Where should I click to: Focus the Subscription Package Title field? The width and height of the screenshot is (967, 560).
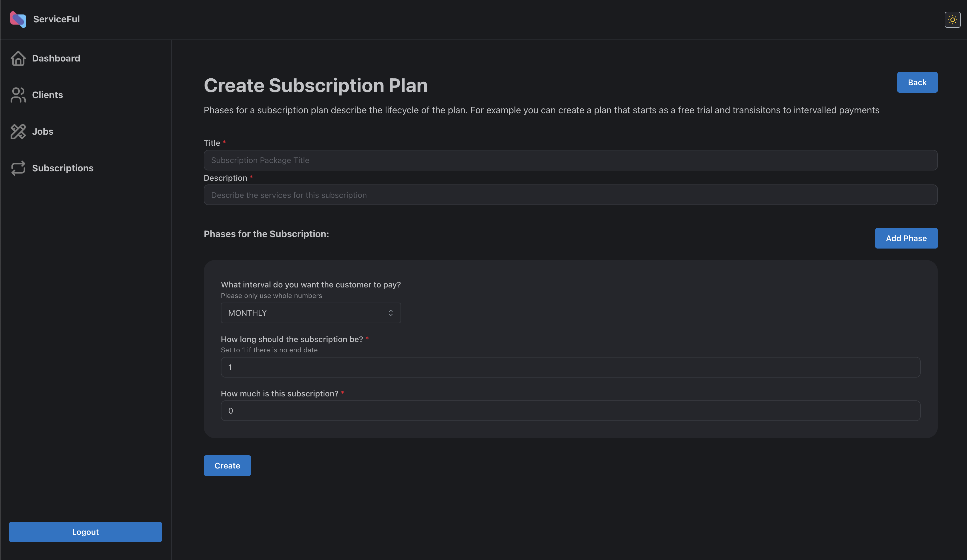(570, 160)
